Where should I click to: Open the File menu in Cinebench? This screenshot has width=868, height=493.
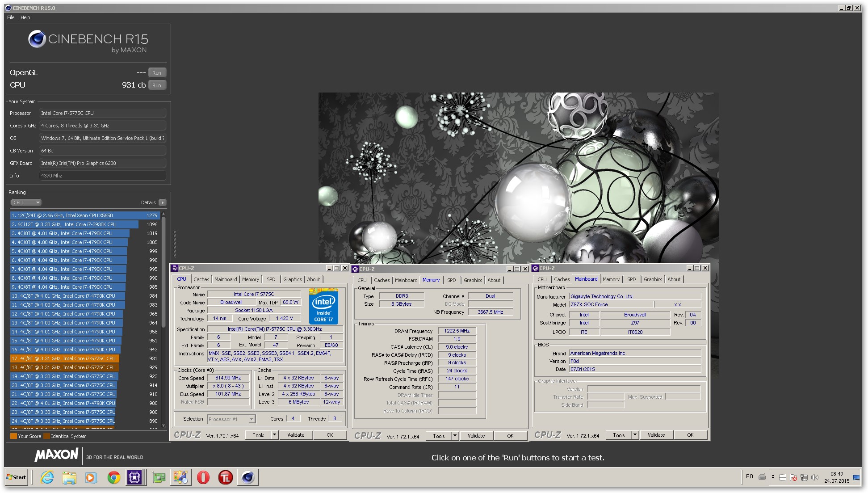click(x=11, y=17)
